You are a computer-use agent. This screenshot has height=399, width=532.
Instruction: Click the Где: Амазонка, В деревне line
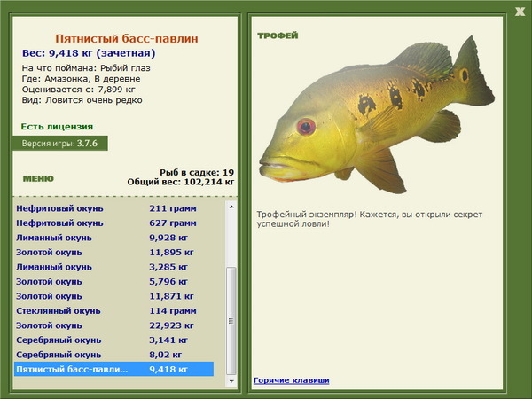coord(81,79)
